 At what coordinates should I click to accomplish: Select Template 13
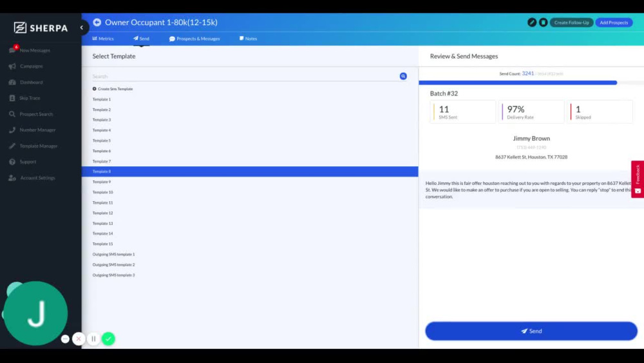[102, 223]
